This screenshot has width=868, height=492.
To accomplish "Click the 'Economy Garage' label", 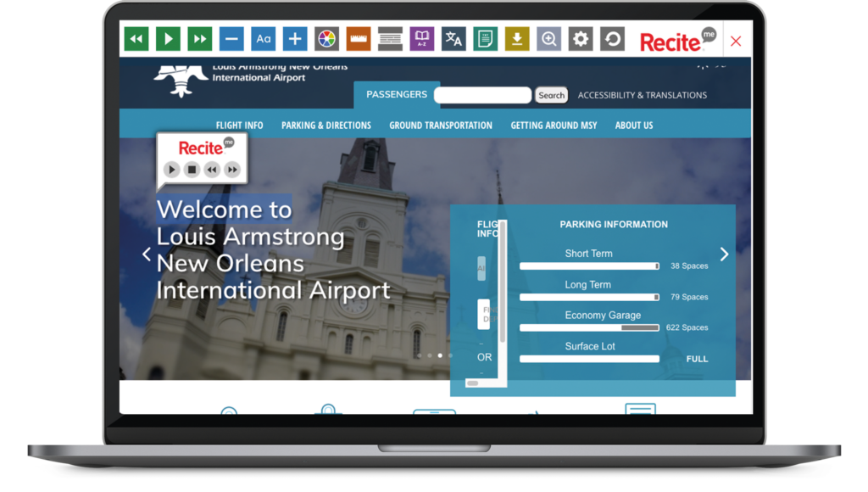I will click(x=603, y=316).
